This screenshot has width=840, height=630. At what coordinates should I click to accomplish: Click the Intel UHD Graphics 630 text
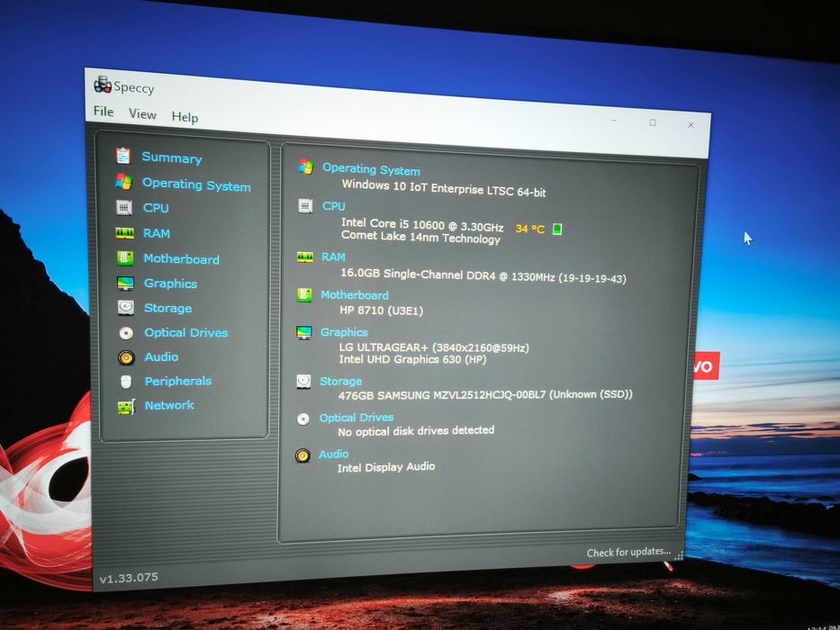[x=412, y=359]
